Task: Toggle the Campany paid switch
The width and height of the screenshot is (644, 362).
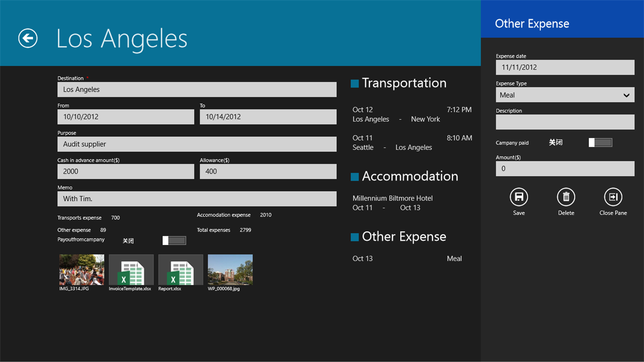Action: point(600,143)
